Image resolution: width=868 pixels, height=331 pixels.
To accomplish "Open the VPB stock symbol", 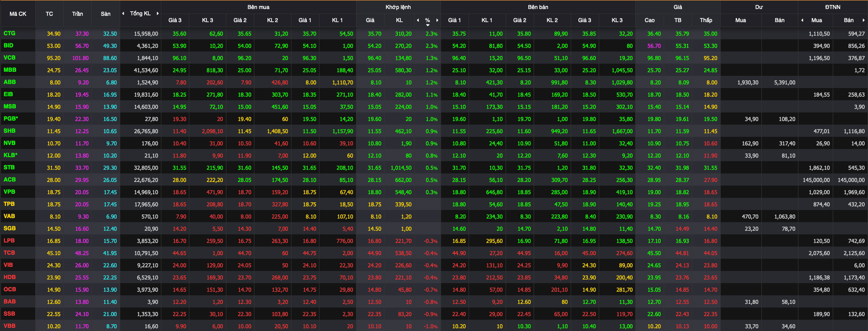I will click(x=9, y=192).
